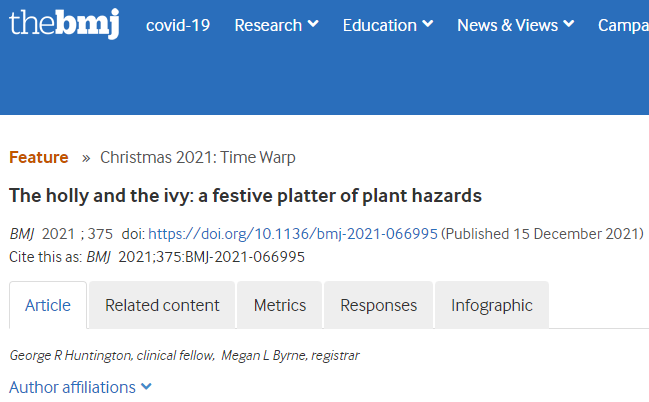649x402 pixels.
Task: Expand the Education dropdown chevron
Action: pyautogui.click(x=428, y=24)
